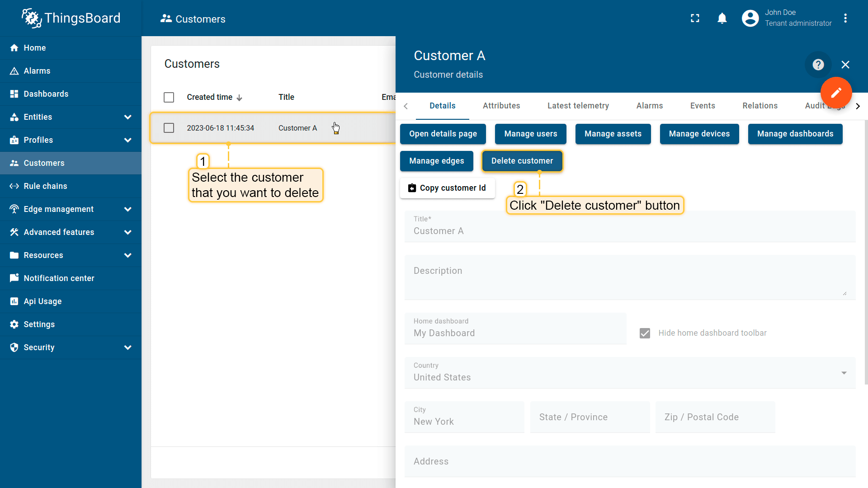This screenshot has height=488, width=868.
Task: Click the notifications bell icon
Action: [x=722, y=18]
